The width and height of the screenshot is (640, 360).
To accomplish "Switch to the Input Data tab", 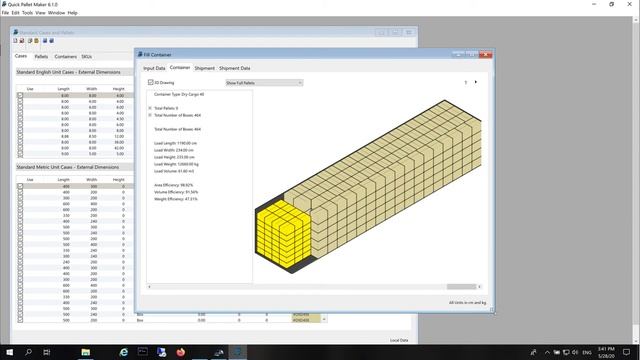I will 154,68.
